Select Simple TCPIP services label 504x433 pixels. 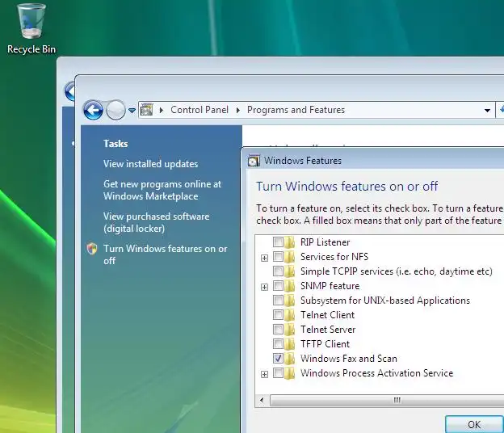[397, 271]
